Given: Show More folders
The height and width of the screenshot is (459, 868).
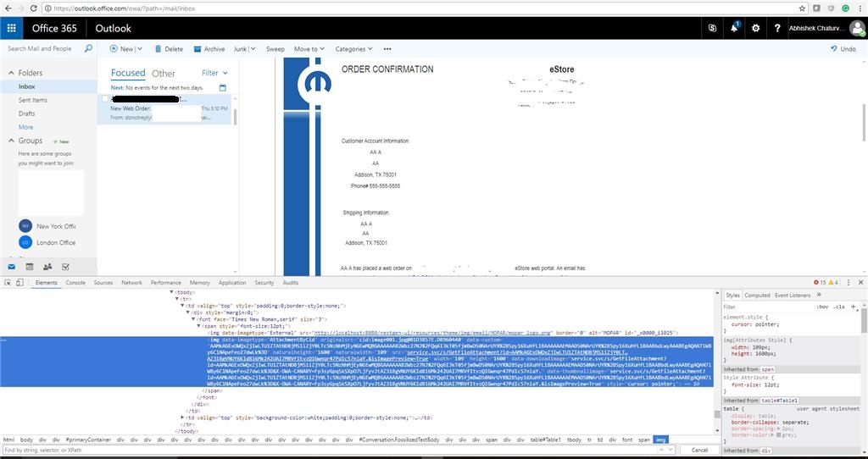Looking at the screenshot, I should pyautogui.click(x=25, y=127).
